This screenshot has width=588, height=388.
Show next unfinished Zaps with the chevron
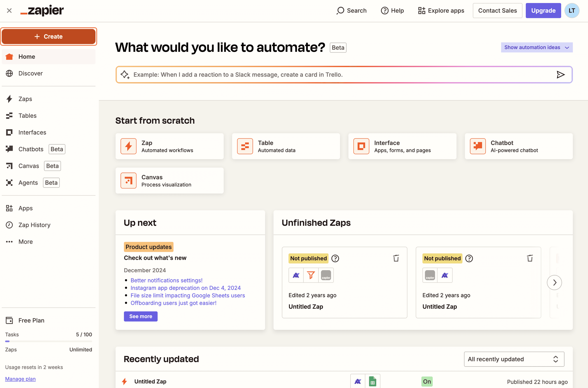(x=554, y=283)
